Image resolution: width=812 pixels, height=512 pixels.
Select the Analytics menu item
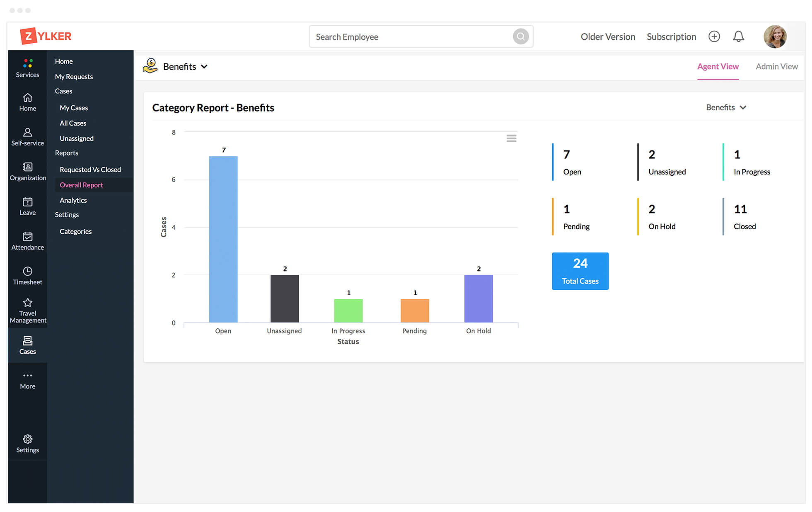point(73,200)
